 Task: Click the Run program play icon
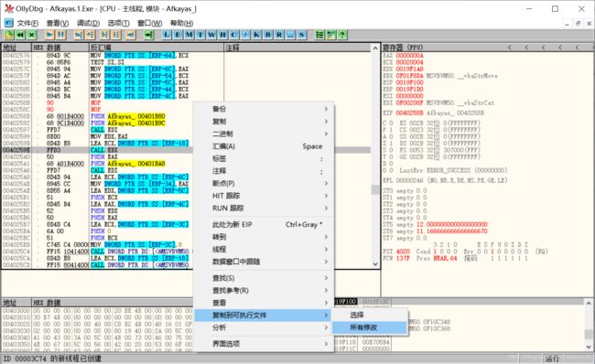[49, 35]
